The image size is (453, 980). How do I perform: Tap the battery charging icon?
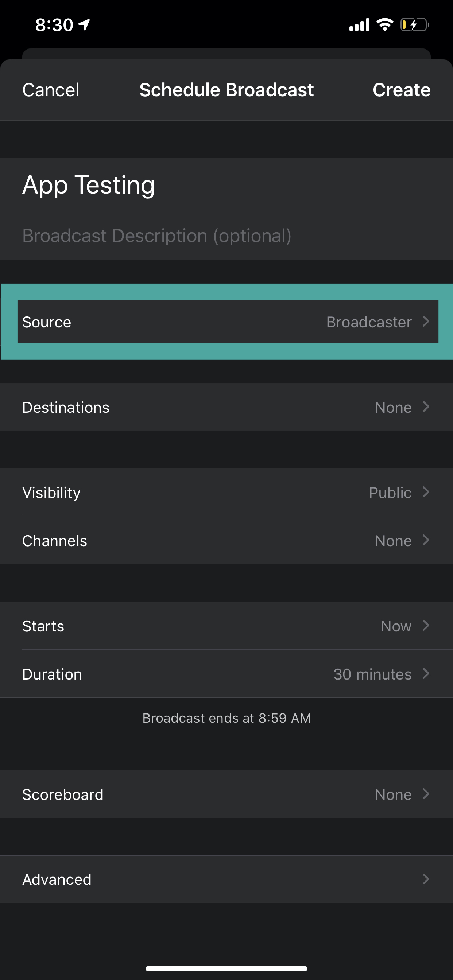(414, 25)
